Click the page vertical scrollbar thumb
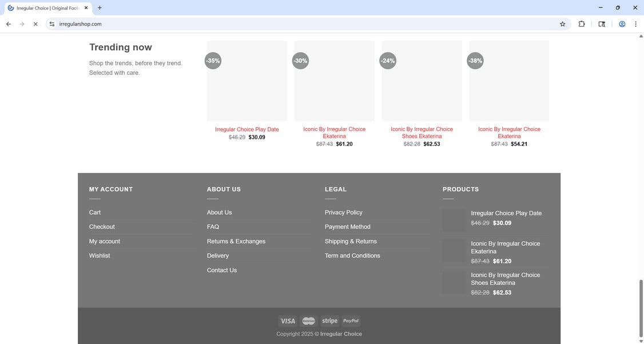 (641, 309)
